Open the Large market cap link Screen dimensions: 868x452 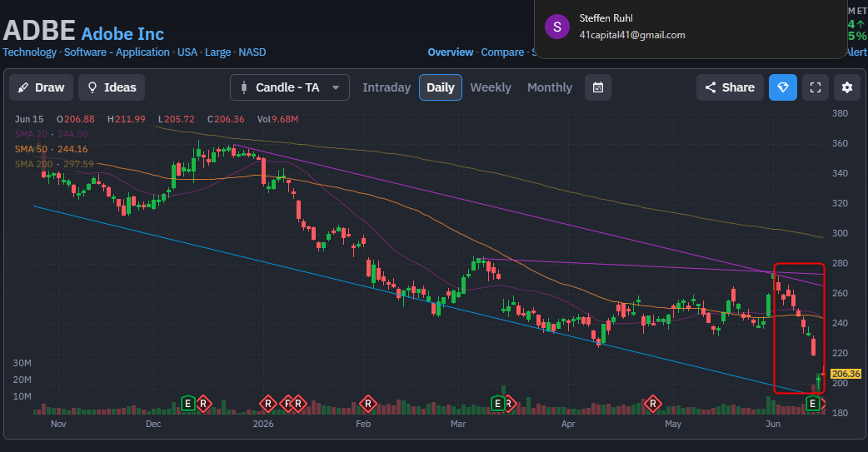coord(217,52)
